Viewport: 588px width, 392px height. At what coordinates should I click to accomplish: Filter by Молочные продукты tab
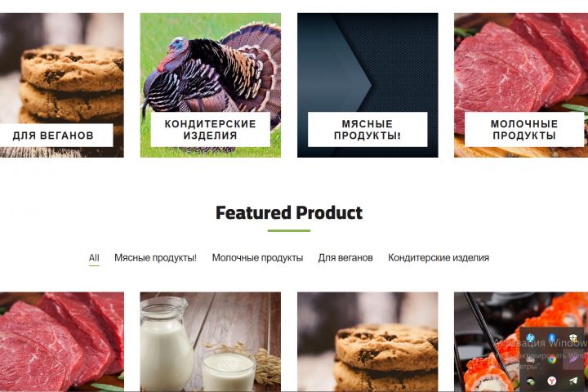[257, 258]
